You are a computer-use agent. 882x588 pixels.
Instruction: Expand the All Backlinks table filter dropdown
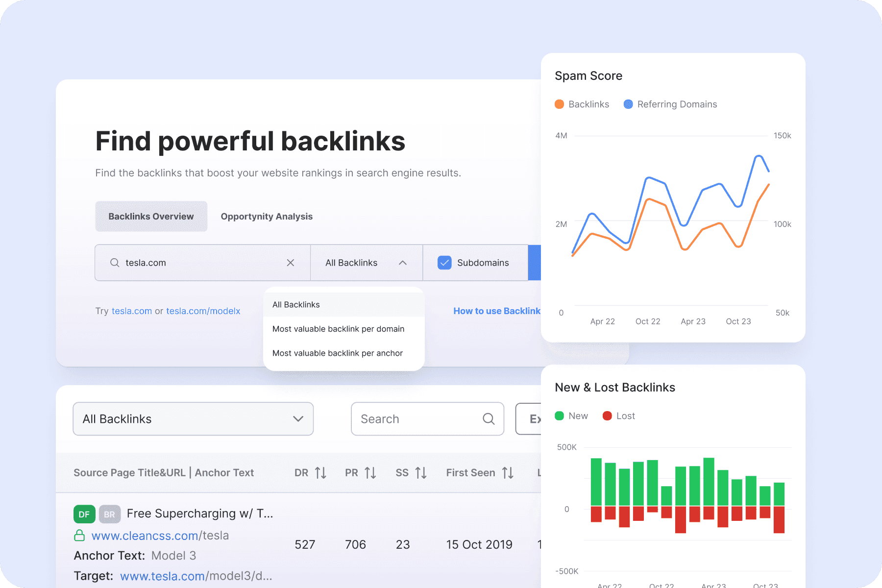tap(193, 419)
